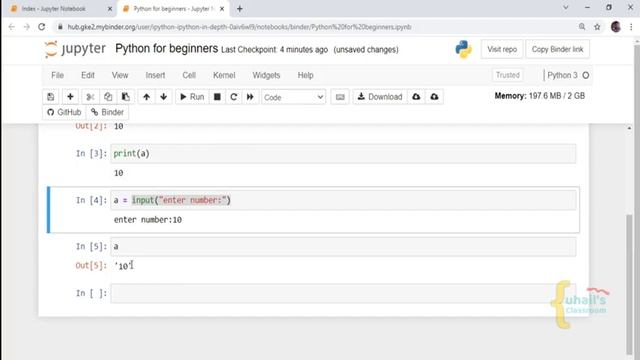Click the Trusted notebook indicator
The width and height of the screenshot is (640, 360).
[x=508, y=75]
